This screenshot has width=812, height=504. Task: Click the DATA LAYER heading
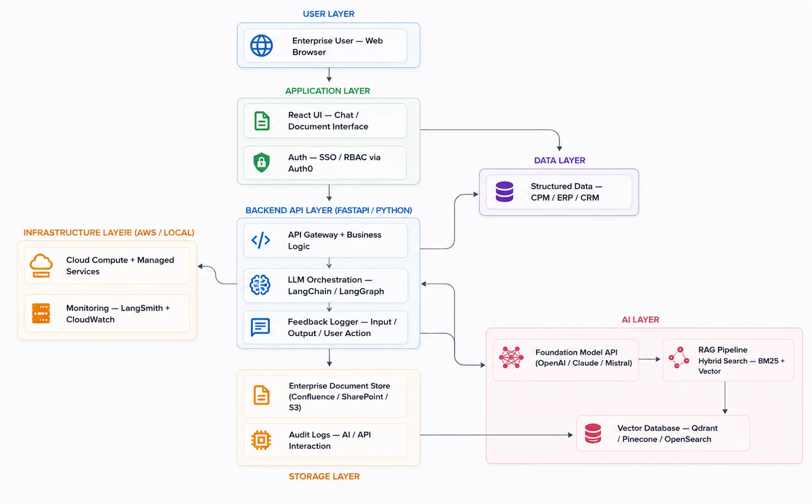coord(560,161)
